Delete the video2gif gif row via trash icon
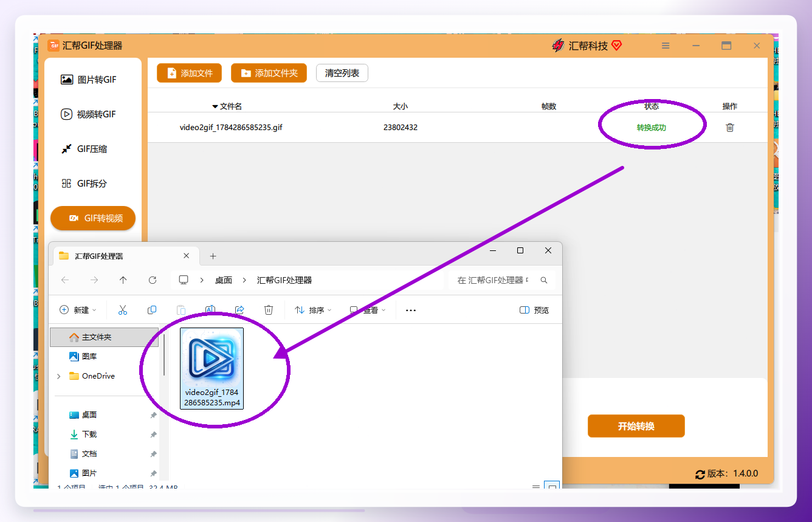 click(730, 128)
